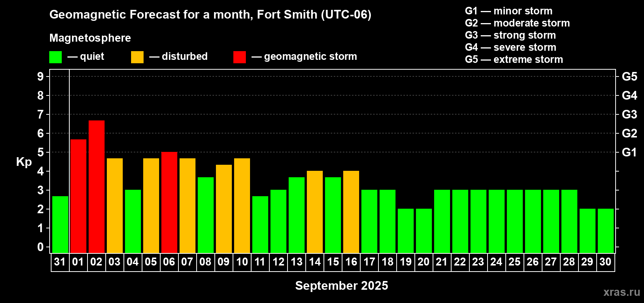This screenshot has height=303, width=644.
Task: Click the red geomagnetic storm legend swatch
Action: [239, 57]
